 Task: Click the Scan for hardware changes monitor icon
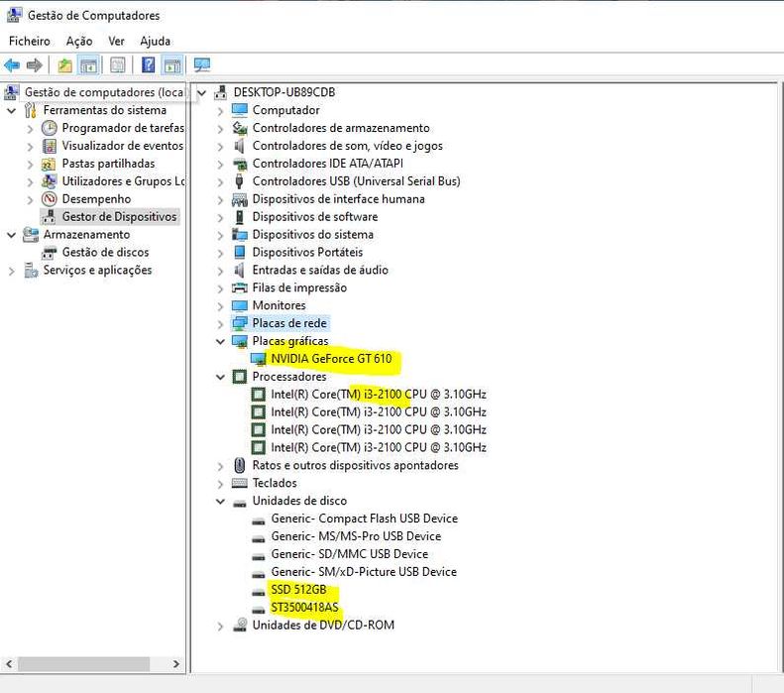click(202, 65)
